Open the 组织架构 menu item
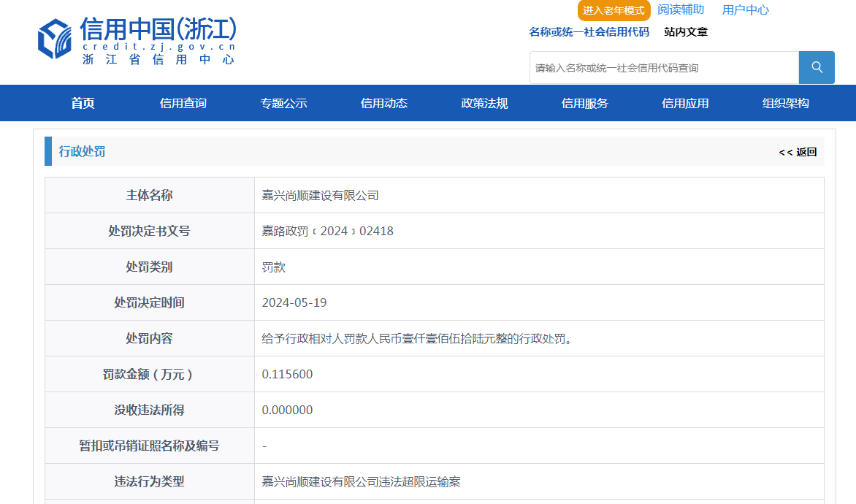This screenshot has width=856, height=504. 785,104
